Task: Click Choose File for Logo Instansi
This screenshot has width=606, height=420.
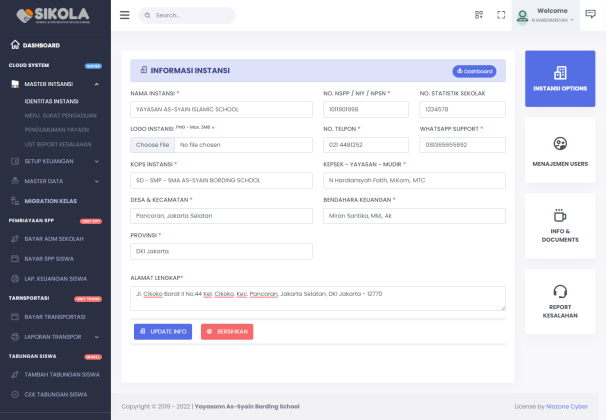Action: point(153,145)
